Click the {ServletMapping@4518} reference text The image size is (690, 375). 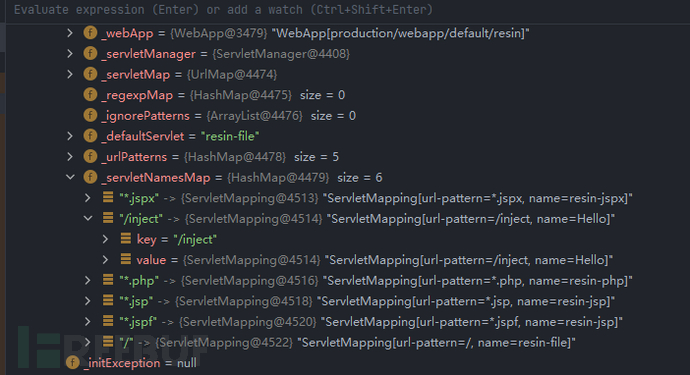(244, 301)
